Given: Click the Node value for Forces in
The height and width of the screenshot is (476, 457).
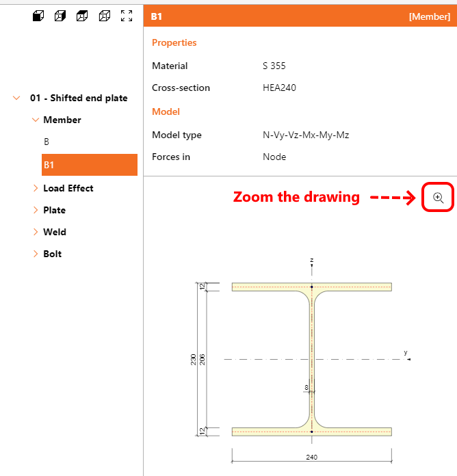Looking at the screenshot, I should [274, 157].
